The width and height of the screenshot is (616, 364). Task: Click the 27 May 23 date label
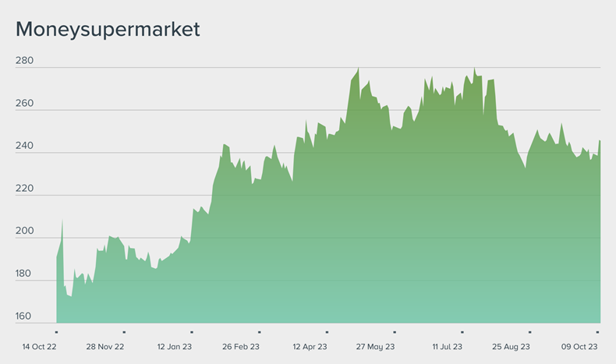375,347
